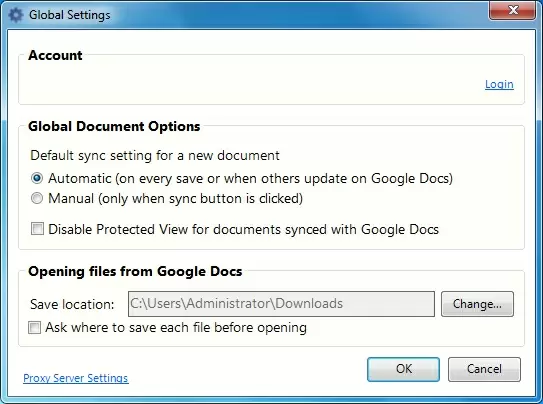Click the 'Automatic (on every save...)' label text
This screenshot has height=404, width=543.
(x=250, y=179)
